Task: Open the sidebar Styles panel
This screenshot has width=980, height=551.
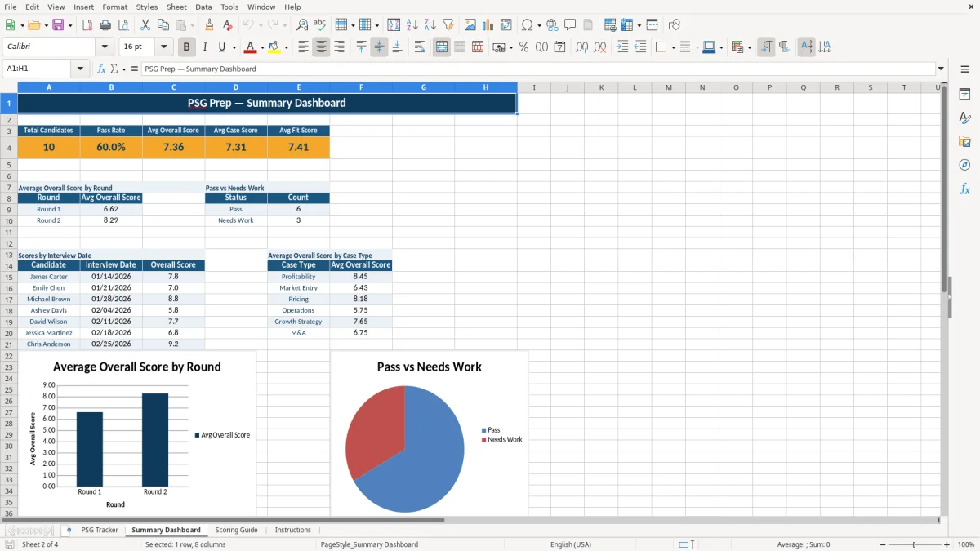Action: click(964, 118)
